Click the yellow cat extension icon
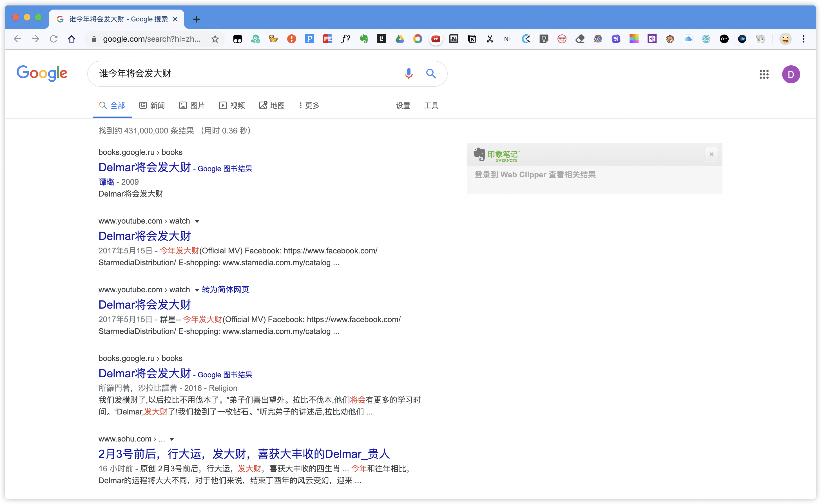 (274, 39)
